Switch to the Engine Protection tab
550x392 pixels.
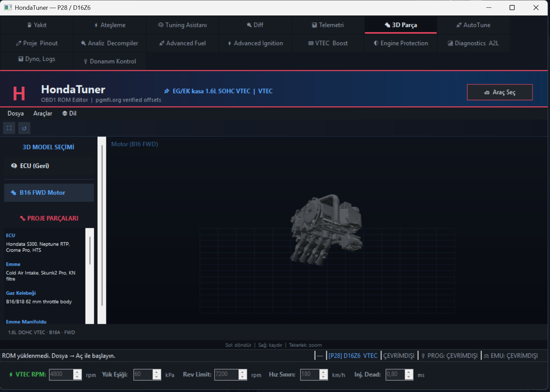[401, 43]
